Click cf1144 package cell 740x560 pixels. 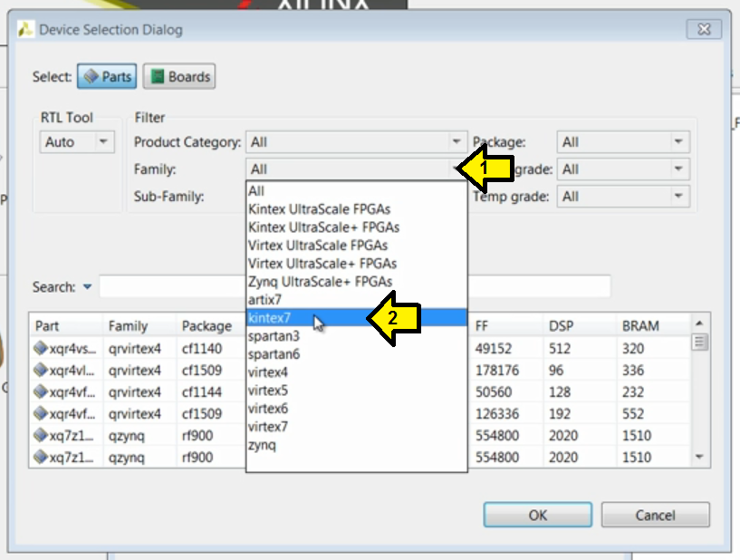point(201,391)
